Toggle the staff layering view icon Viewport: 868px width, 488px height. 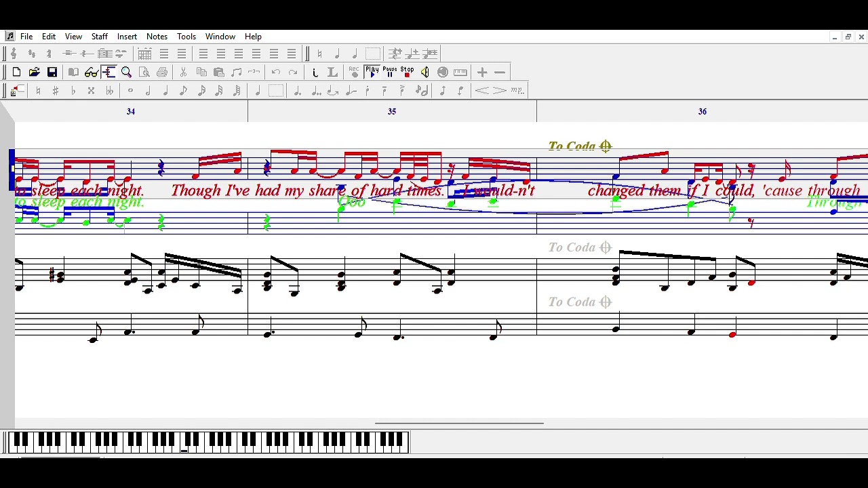108,72
